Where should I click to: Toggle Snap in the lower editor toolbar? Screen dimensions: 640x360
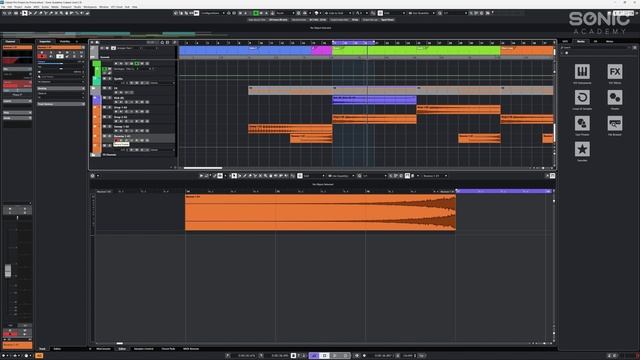click(x=300, y=176)
